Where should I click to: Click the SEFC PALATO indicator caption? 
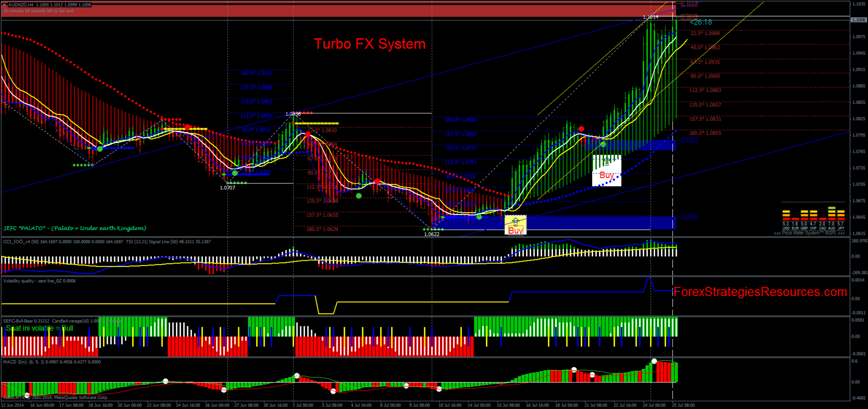pyautogui.click(x=75, y=228)
